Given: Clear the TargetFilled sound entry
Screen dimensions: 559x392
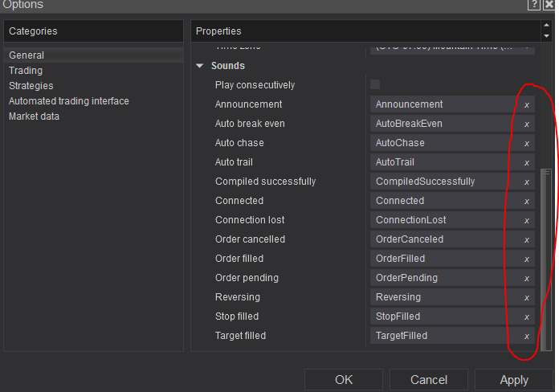Looking at the screenshot, I should click(x=527, y=336).
